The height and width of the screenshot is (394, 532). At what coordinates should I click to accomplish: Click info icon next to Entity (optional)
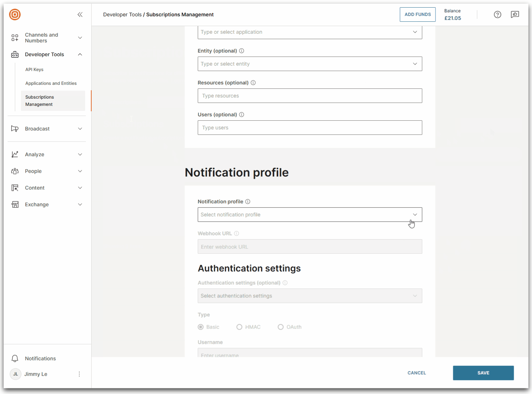pos(242,51)
